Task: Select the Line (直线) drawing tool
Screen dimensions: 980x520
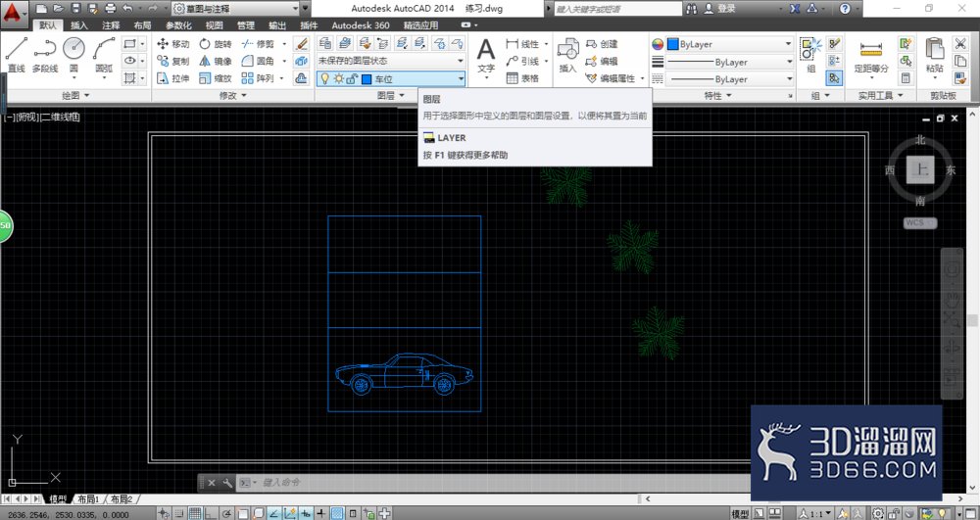Action: tap(16, 54)
